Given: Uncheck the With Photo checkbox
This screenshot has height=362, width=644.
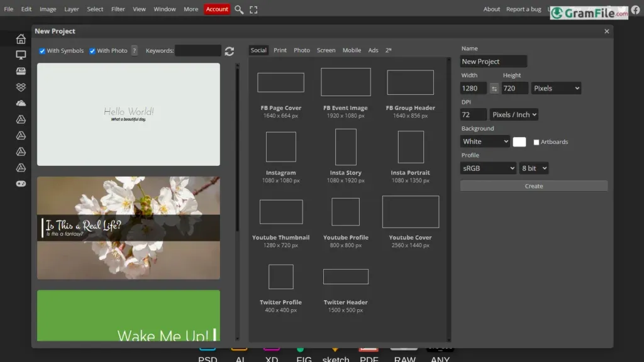Looking at the screenshot, I should coord(92,51).
